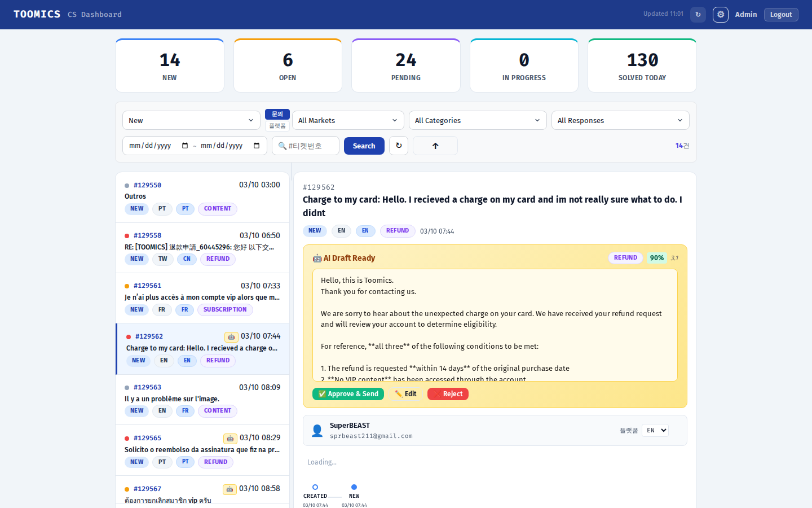Click the ticket number search field
Image resolution: width=812 pixels, height=508 pixels.
pos(310,146)
